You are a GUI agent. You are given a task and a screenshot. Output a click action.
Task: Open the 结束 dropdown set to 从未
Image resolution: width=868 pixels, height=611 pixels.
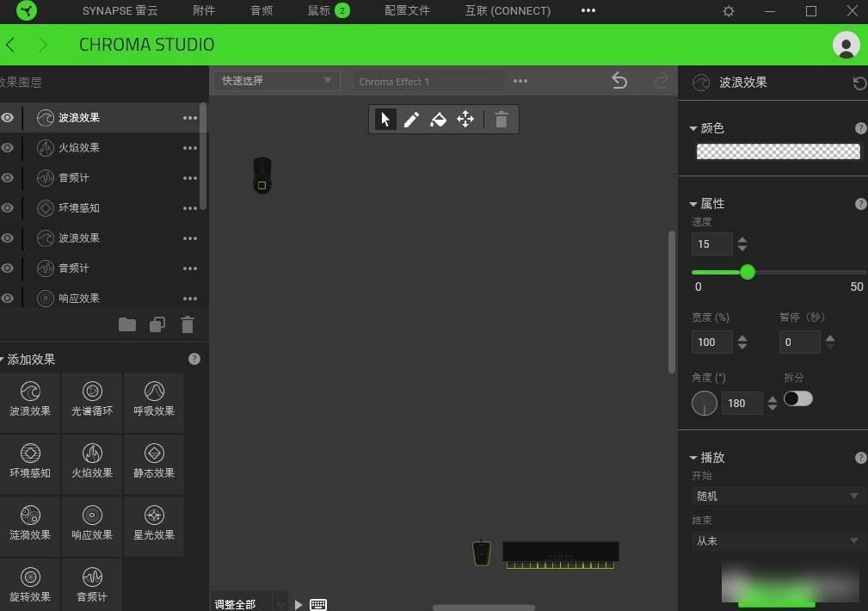(x=777, y=540)
